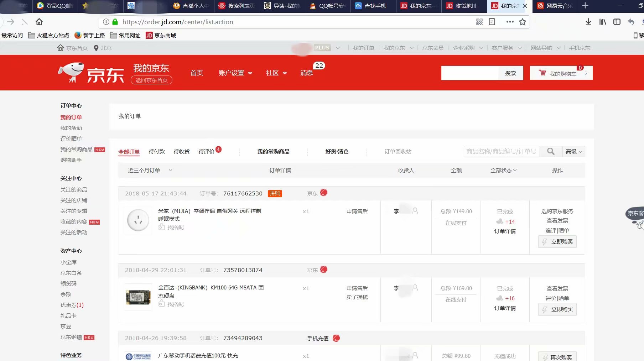This screenshot has height=361, width=644.
Task: Switch to the 网易云音乐 browser tab
Action: [555, 6]
